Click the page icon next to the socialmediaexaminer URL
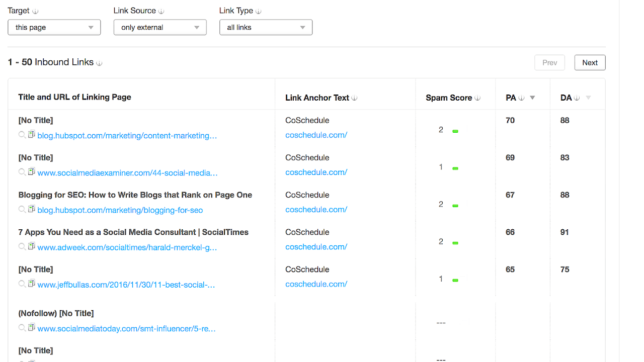The height and width of the screenshot is (362, 644). 31,172
